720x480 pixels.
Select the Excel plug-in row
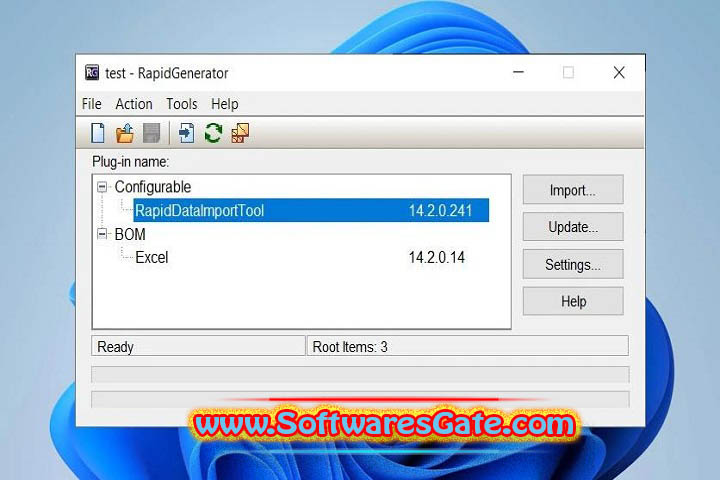click(x=300, y=257)
